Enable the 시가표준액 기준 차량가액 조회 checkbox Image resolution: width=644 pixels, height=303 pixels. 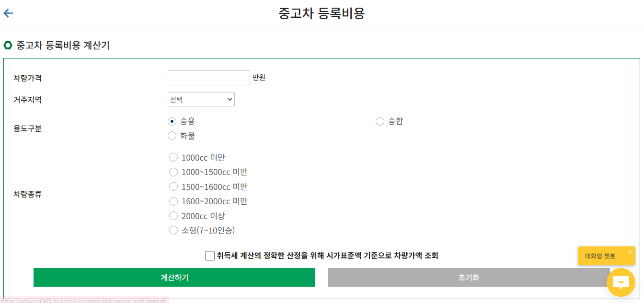click(x=209, y=256)
